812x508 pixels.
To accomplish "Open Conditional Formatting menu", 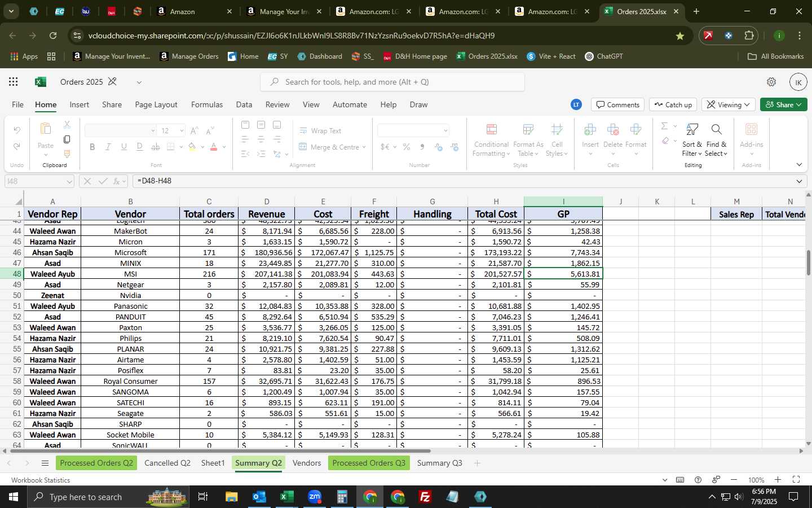I will point(491,141).
